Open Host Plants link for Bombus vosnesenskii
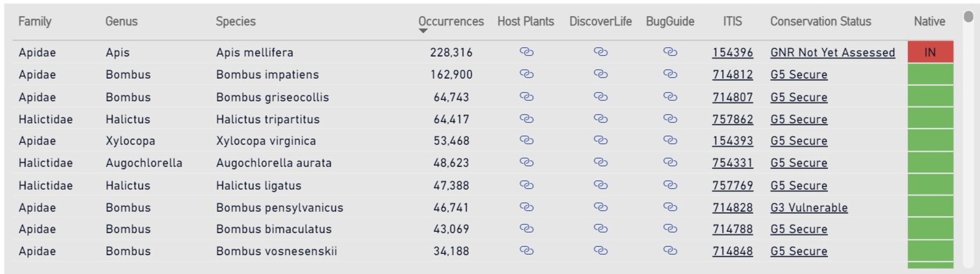The height and width of the screenshot is (274, 980). 526,250
